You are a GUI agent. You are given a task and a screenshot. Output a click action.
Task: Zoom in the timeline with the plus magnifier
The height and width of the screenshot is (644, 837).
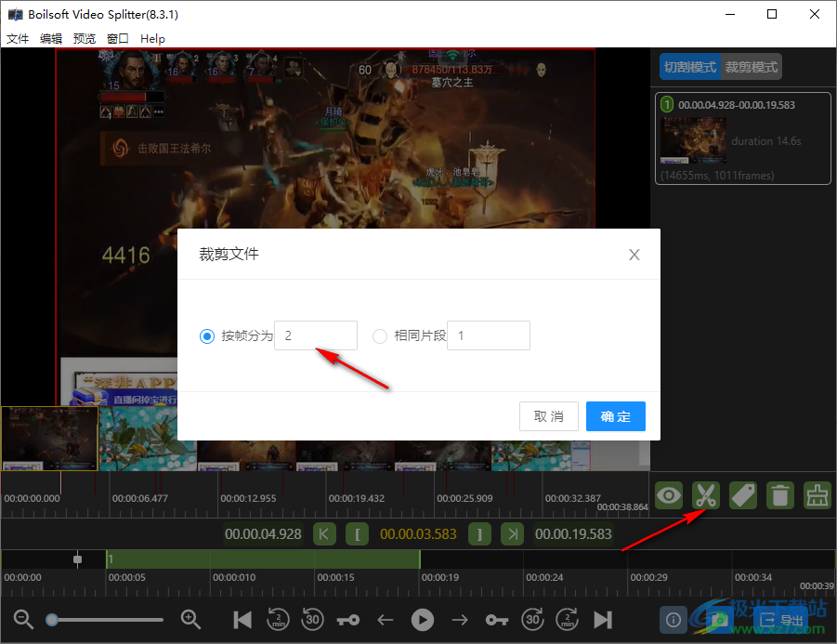(190, 620)
